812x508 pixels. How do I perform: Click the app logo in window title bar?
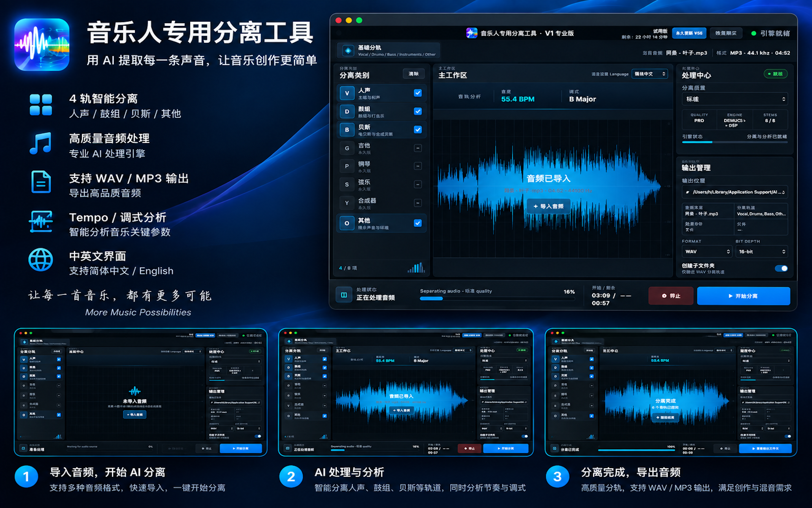point(471,33)
